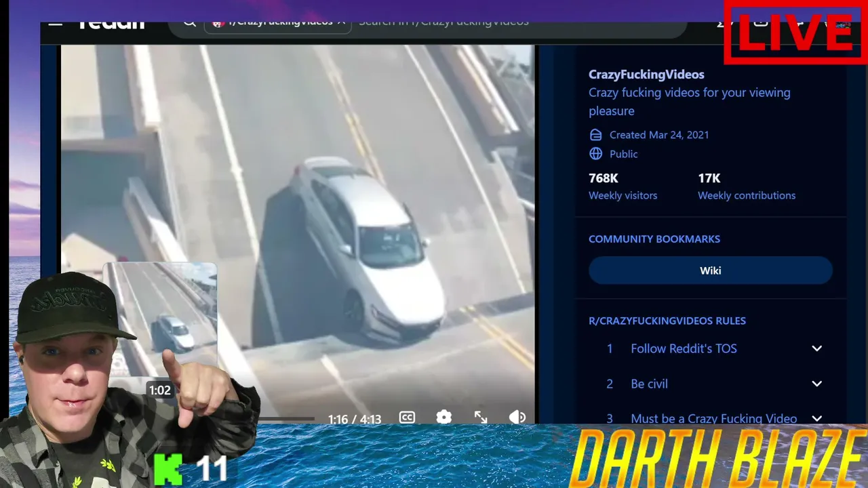Viewport: 868px width, 488px height.
Task: Click the 'Be civil' rule text
Action: (x=650, y=384)
